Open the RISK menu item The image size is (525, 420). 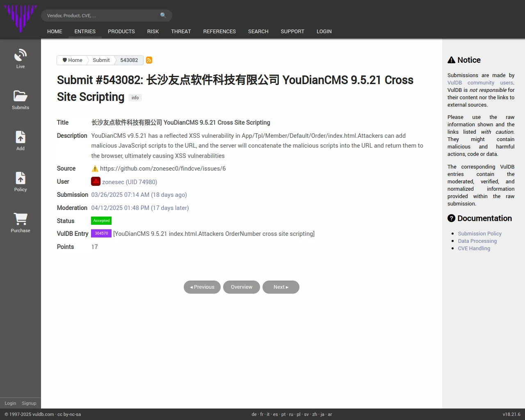153,32
